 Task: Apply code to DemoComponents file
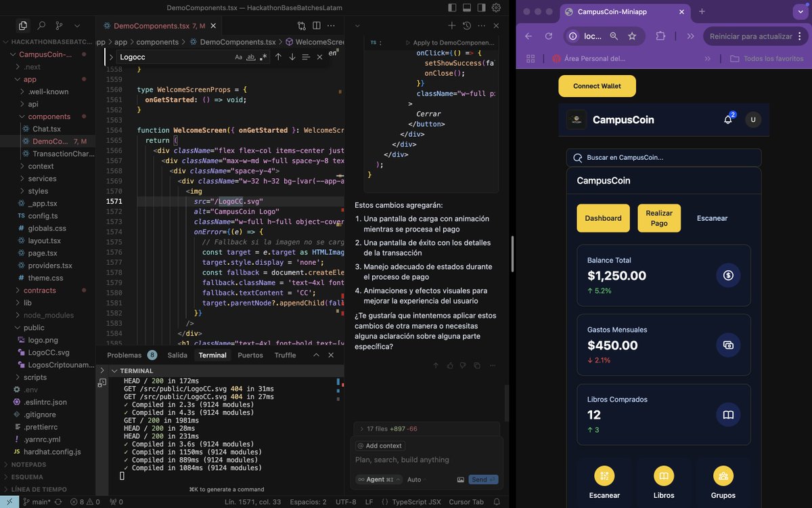(x=449, y=43)
